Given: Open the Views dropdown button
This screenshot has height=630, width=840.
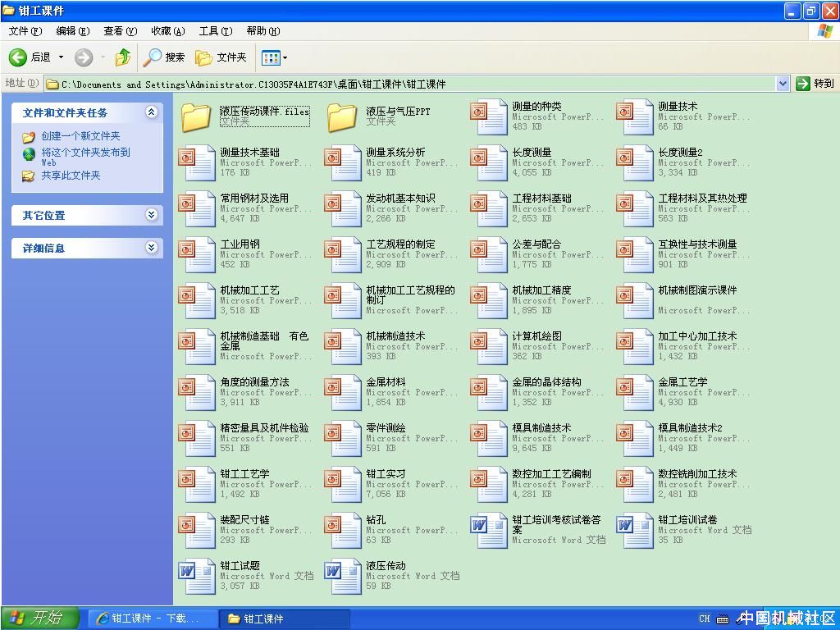Looking at the screenshot, I should tap(274, 57).
